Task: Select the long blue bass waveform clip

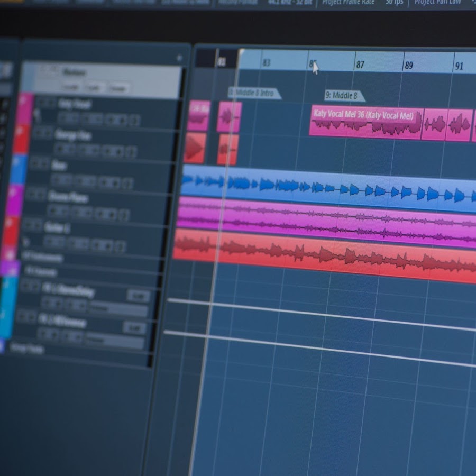Action: (x=328, y=188)
